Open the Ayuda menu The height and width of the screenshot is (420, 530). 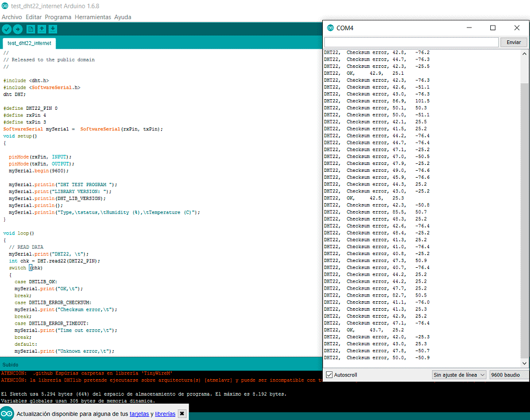tap(123, 17)
